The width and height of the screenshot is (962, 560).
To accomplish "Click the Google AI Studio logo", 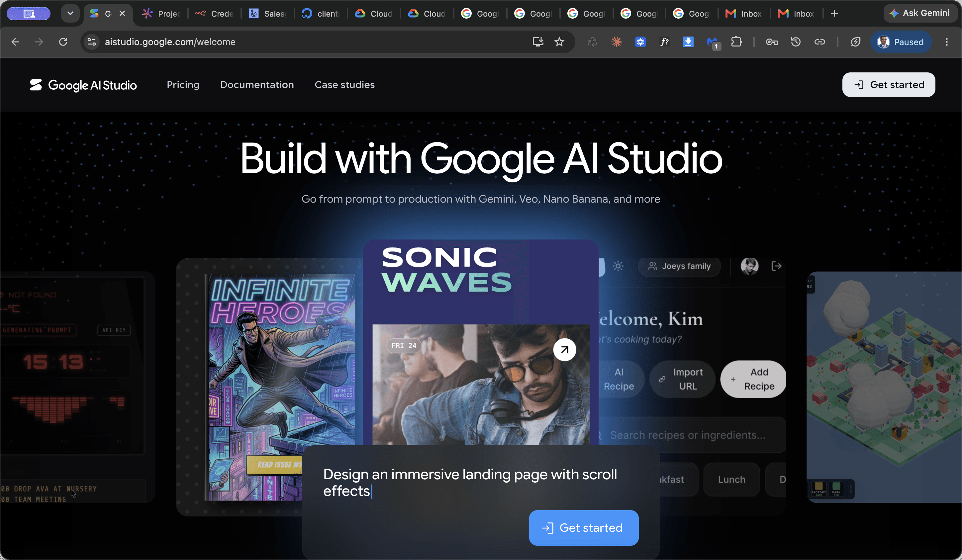I will (83, 85).
